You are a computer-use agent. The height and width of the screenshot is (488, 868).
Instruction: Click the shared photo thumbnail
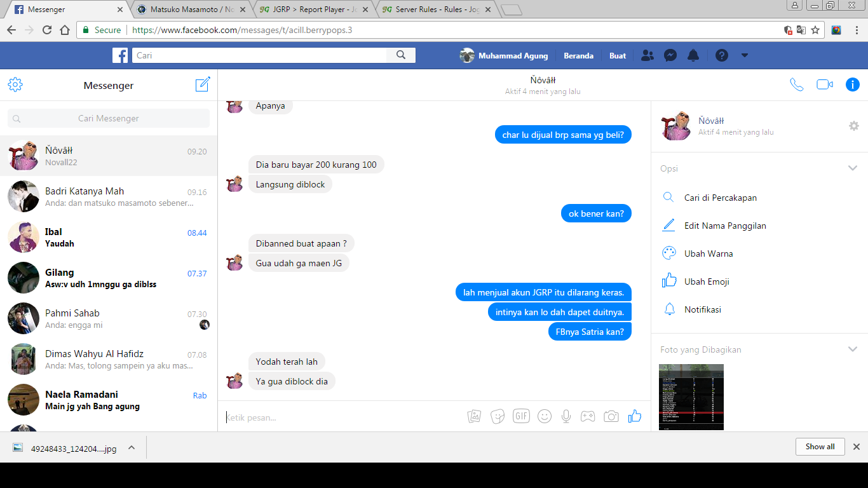click(691, 397)
